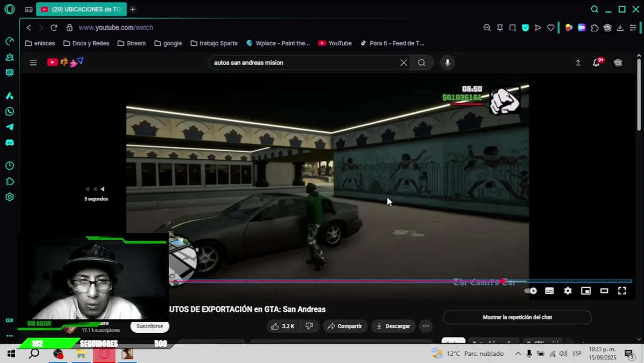The height and width of the screenshot is (363, 644).
Task: Open the Easy Setup sliders icon
Action: point(633,28)
